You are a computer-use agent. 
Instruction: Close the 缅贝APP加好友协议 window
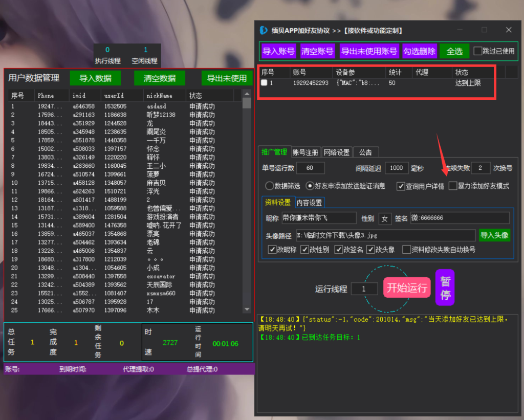coord(508,30)
